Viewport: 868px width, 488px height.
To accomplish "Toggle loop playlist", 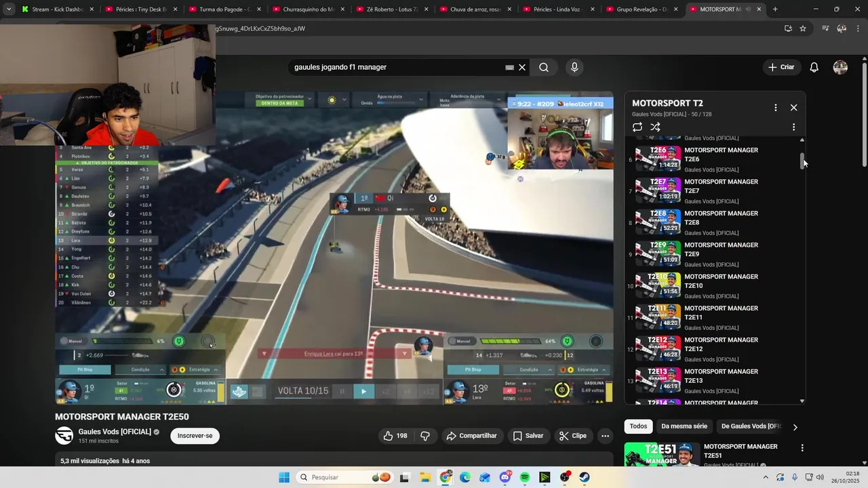I will coord(637,127).
